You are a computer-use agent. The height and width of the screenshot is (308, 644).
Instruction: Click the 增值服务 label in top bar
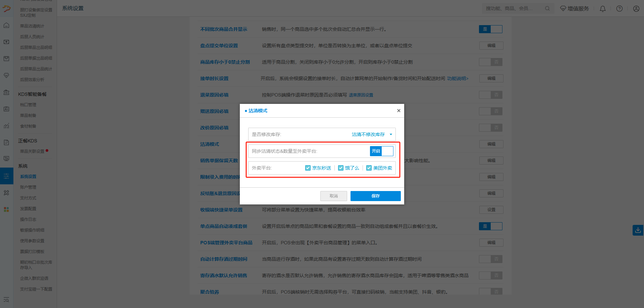point(578,8)
